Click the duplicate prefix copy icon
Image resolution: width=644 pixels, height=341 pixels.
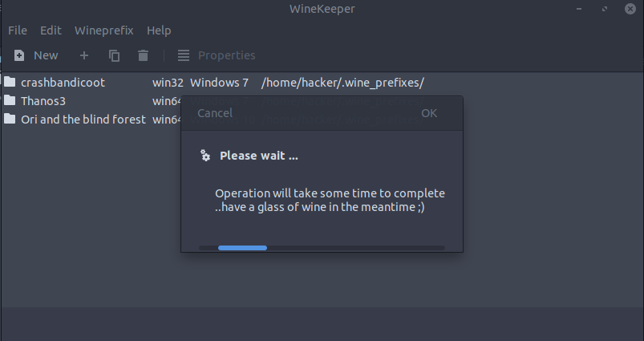coord(115,55)
